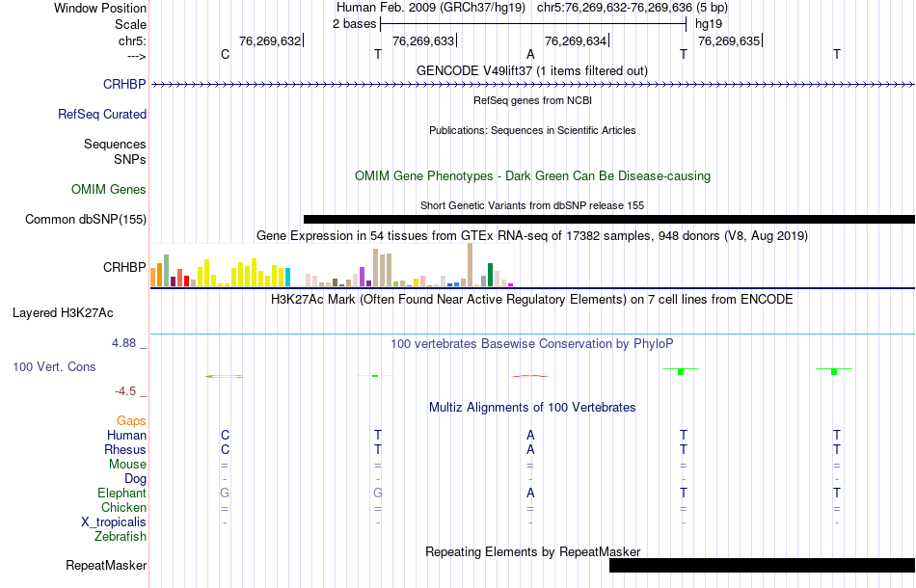Image resolution: width=916 pixels, height=588 pixels.
Task: Click the red PhyloP conservation mark under A
Action: coord(530,376)
